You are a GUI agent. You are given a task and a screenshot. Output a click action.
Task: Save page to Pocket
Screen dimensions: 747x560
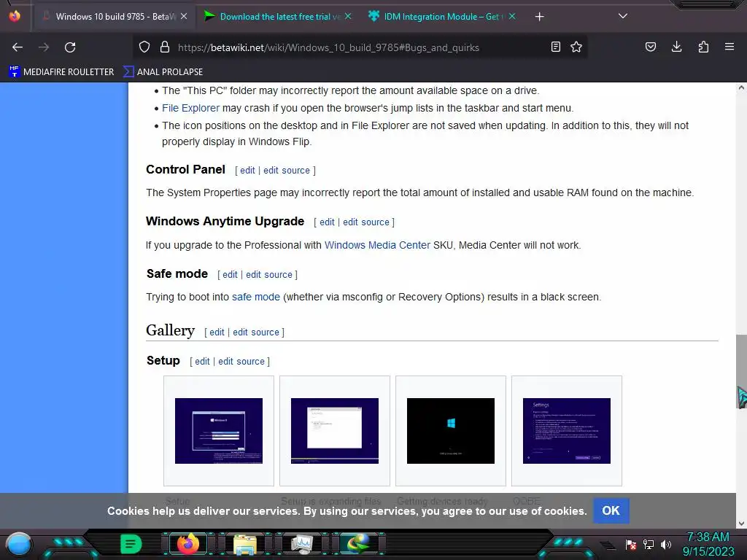tap(650, 47)
